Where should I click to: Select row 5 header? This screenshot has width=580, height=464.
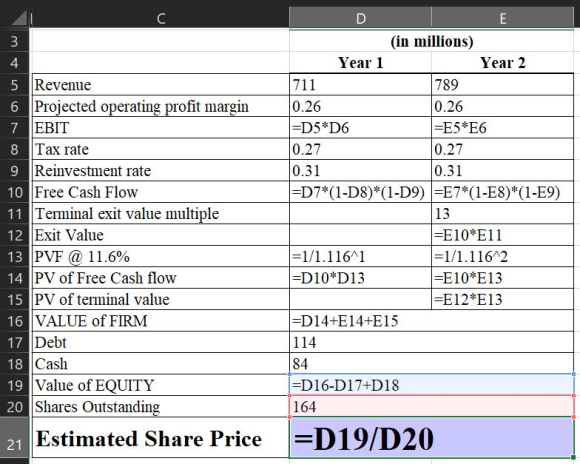[x=14, y=85]
